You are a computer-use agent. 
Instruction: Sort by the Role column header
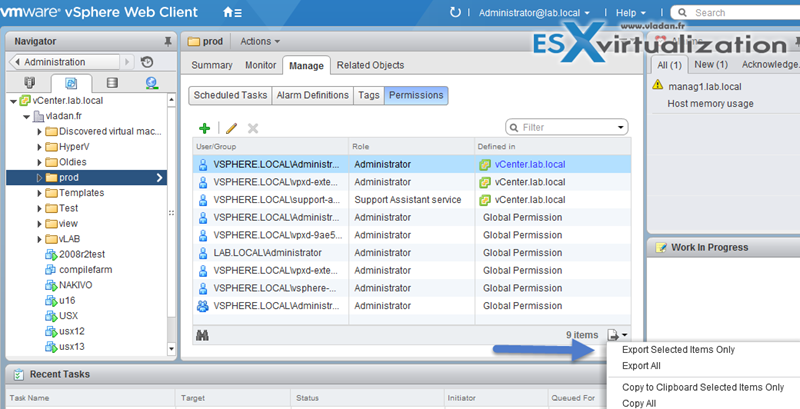pyautogui.click(x=411, y=147)
